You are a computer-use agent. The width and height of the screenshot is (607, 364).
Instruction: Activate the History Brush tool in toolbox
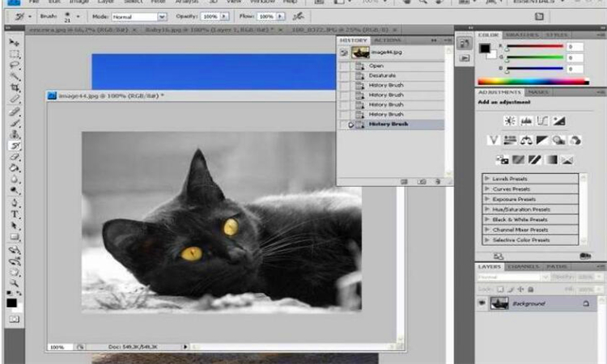pyautogui.click(x=13, y=146)
